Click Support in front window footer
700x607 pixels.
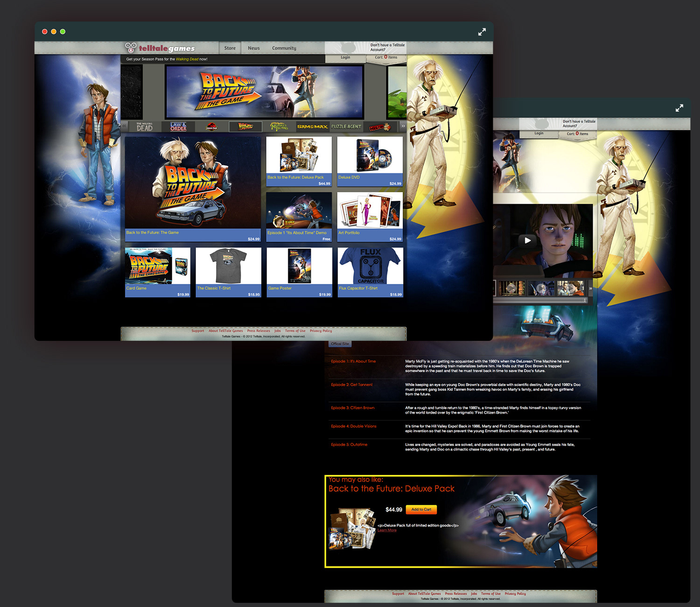198,331
